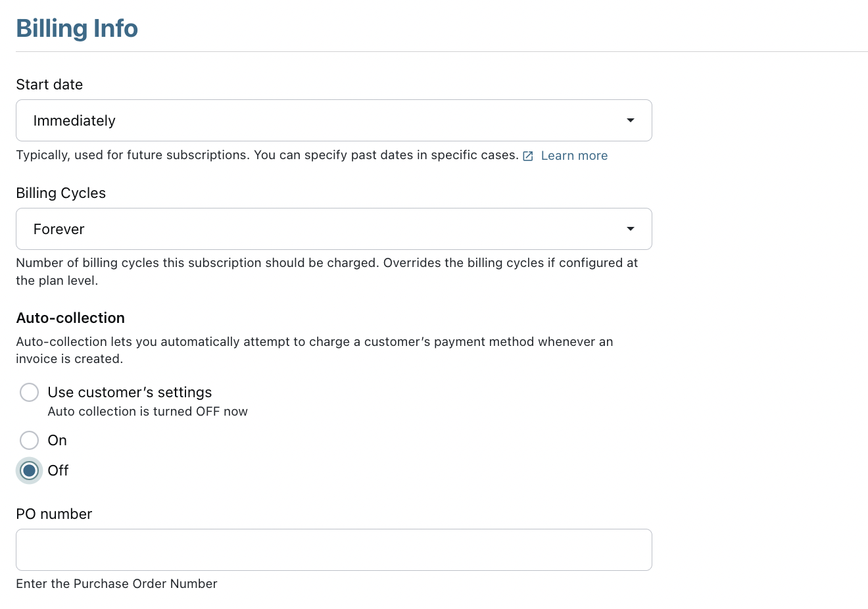Open the Learn more link

574,156
